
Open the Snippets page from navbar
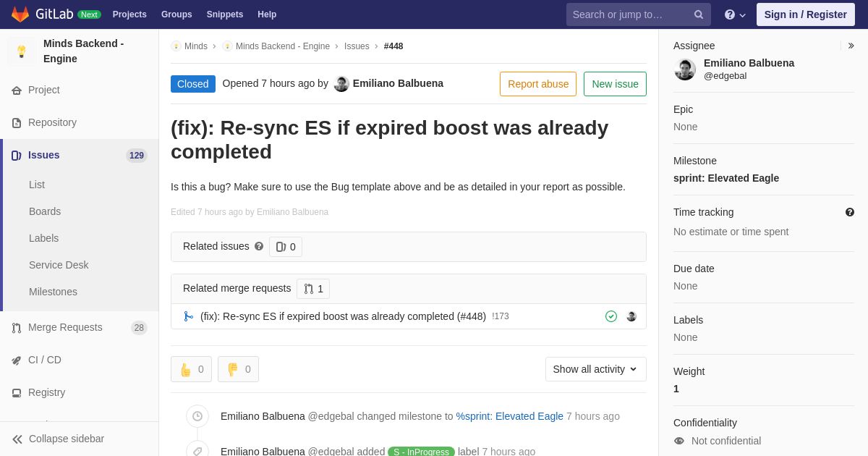[225, 14]
